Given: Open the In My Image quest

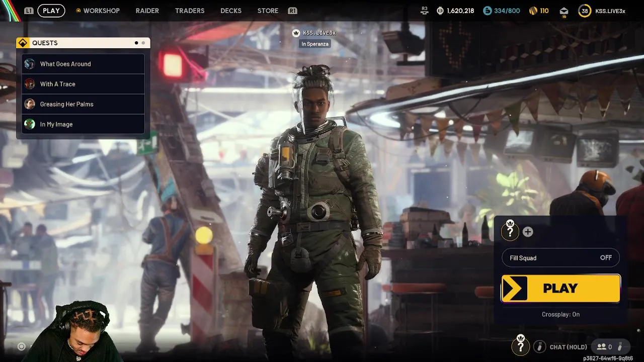Looking at the screenshot, I should [x=84, y=124].
